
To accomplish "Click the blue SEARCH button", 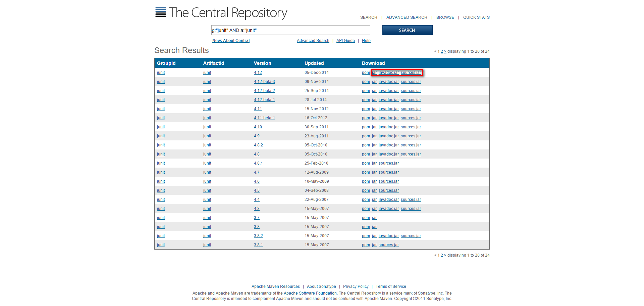I will point(407,30).
